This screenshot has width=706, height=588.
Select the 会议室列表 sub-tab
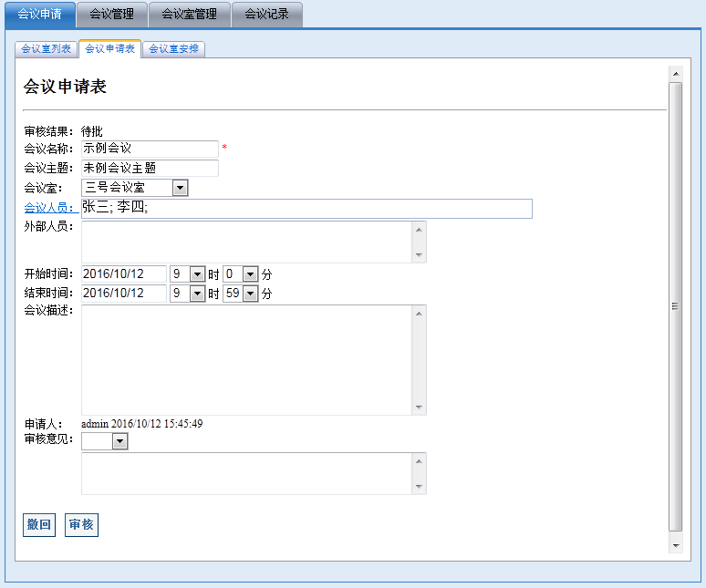(47, 48)
